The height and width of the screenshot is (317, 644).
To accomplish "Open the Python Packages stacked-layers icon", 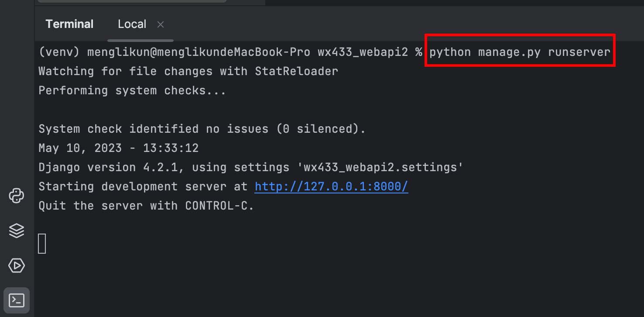I will tap(16, 230).
